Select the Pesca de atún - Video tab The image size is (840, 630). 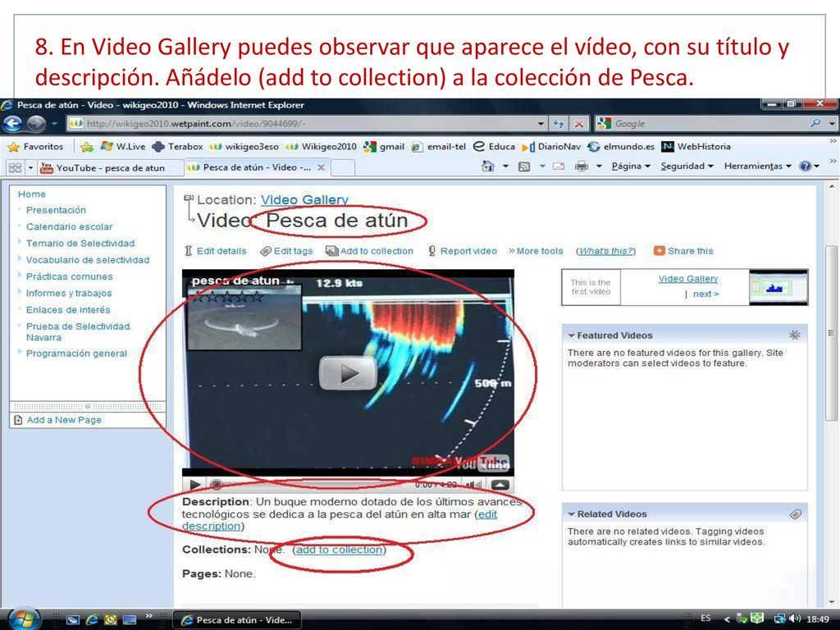point(249,167)
